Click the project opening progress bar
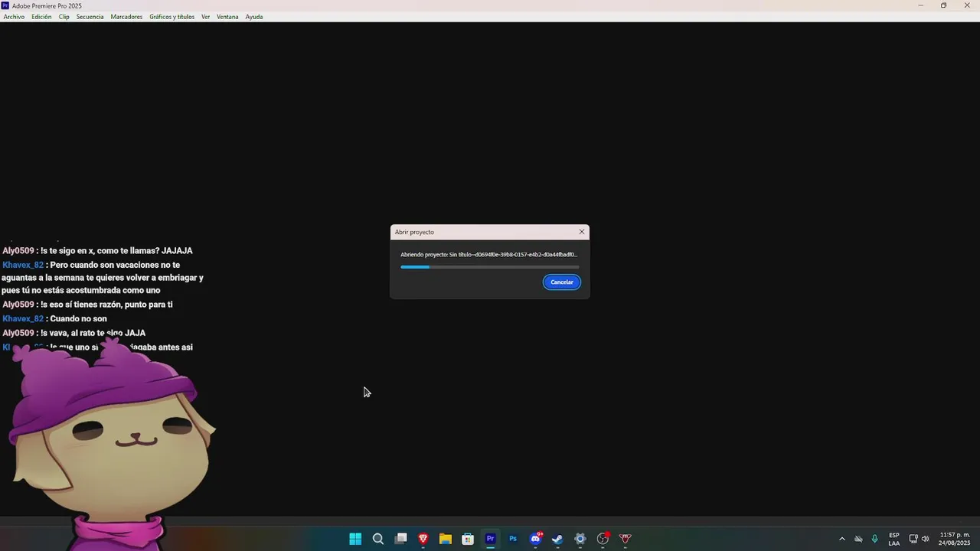The height and width of the screenshot is (551, 980). click(x=490, y=267)
